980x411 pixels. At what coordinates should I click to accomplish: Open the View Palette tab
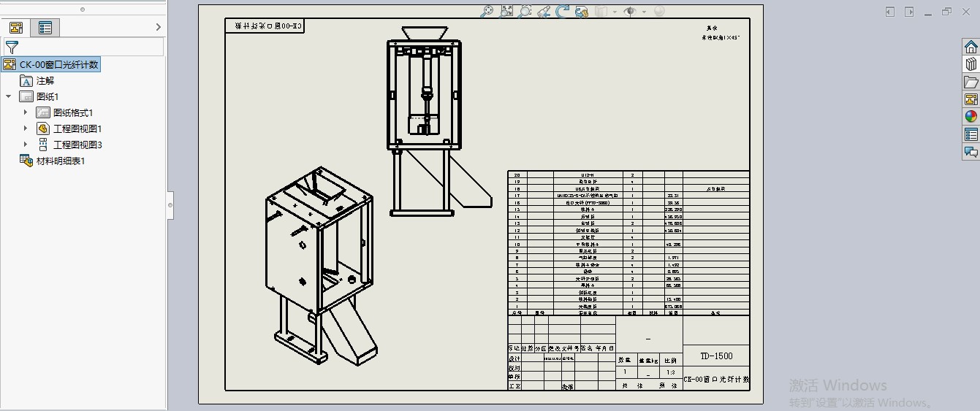970,99
